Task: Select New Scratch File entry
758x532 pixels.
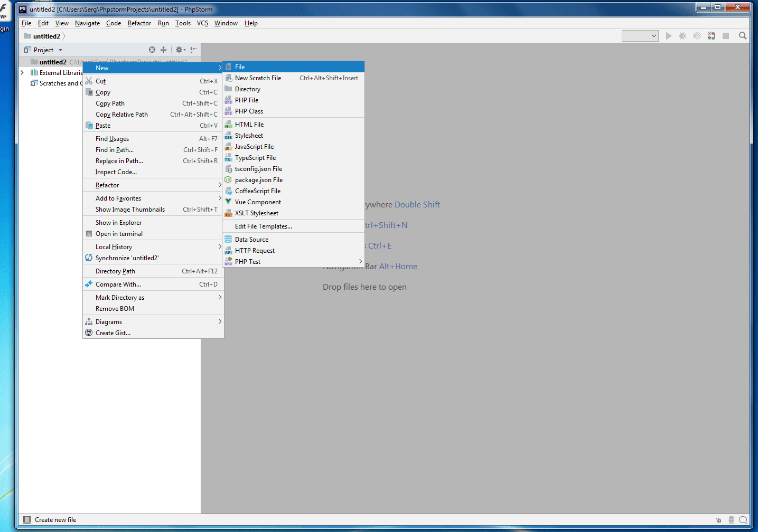Action: pos(293,78)
